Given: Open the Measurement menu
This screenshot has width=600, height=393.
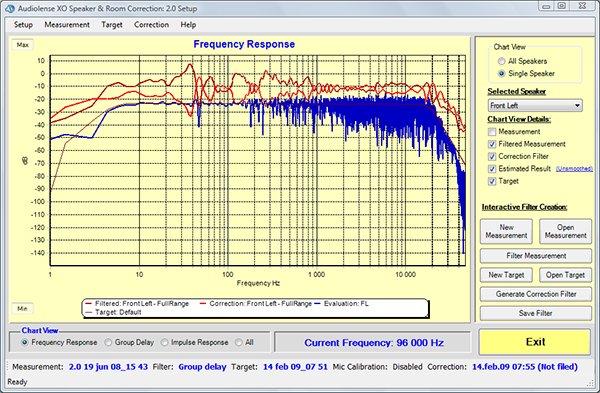Looking at the screenshot, I should pyautogui.click(x=67, y=25).
